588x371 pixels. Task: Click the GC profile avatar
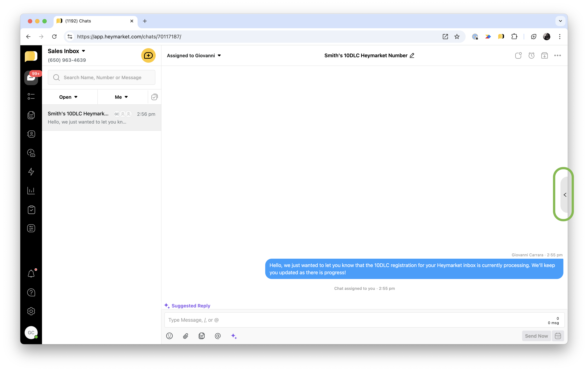pyautogui.click(x=31, y=332)
